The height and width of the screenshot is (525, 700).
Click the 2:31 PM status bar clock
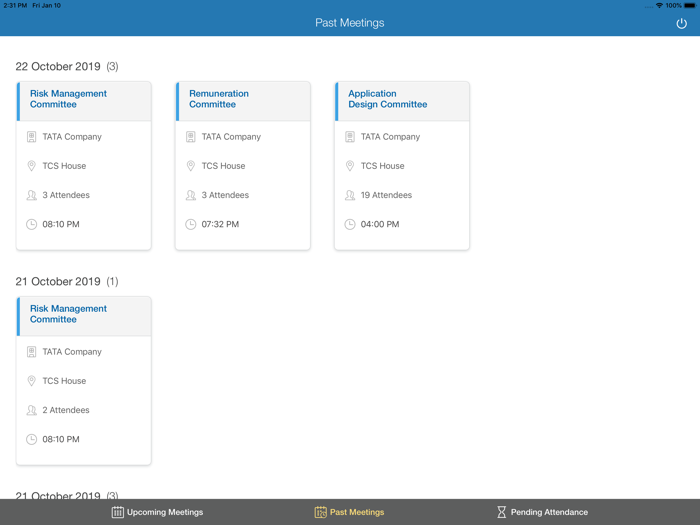coord(15,5)
